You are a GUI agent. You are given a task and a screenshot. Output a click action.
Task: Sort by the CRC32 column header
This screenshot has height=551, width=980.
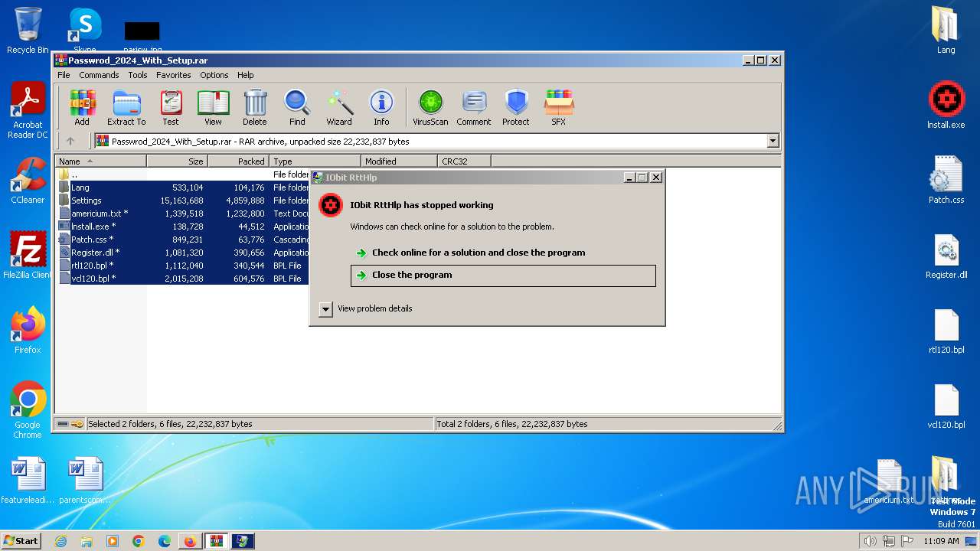tap(464, 161)
